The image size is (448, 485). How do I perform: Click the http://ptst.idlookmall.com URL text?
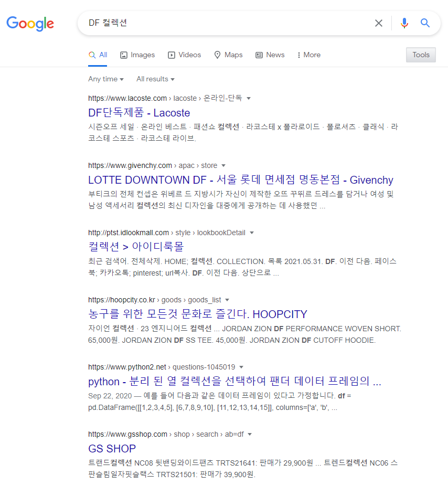coord(129,233)
